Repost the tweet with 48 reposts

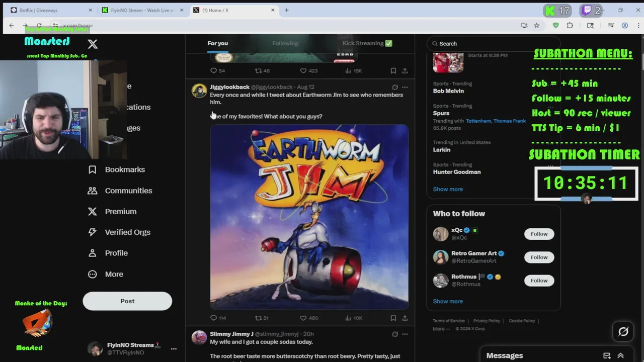(262, 71)
